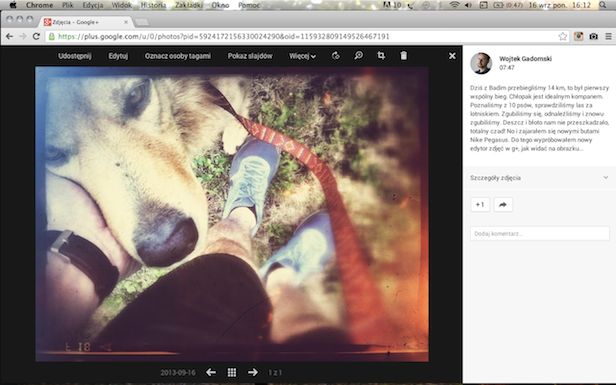This screenshot has width=616, height=385.
Task: Expand the Szczegóły zdjęcia section
Action: tap(539, 178)
